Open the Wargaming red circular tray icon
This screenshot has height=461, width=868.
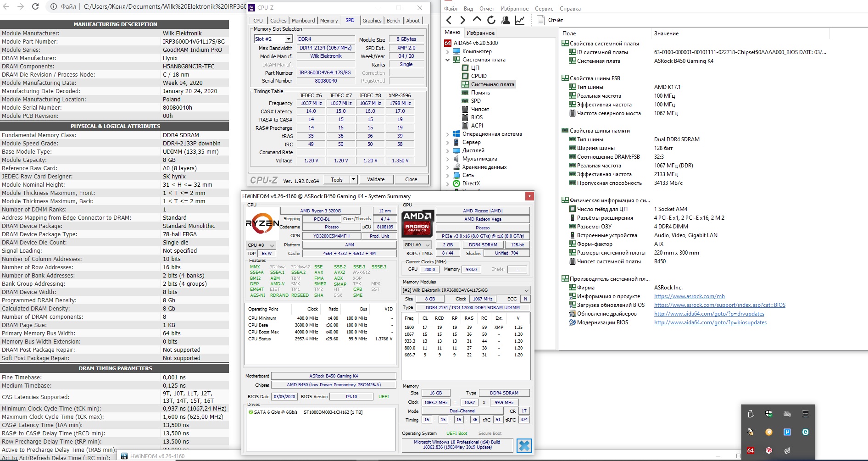(x=769, y=450)
